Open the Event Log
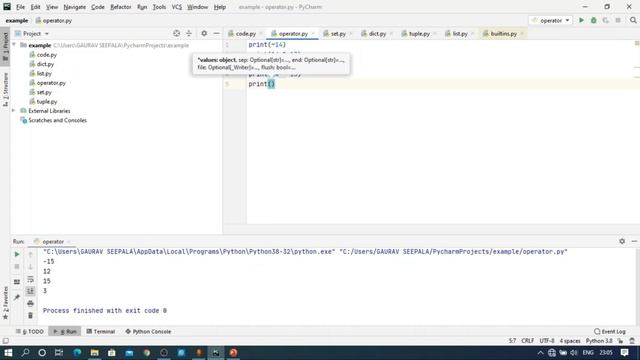 click(x=610, y=331)
